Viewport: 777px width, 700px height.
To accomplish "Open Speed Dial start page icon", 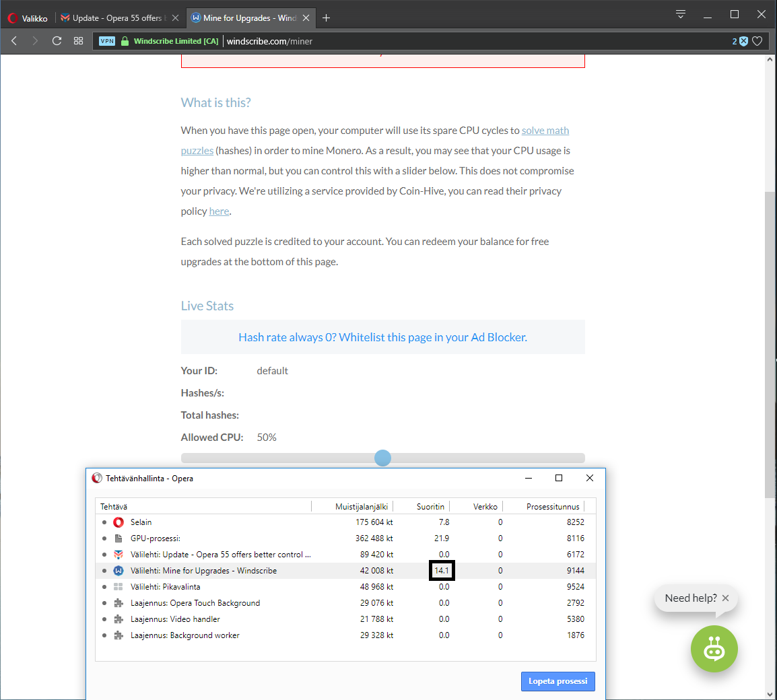I will (x=78, y=41).
